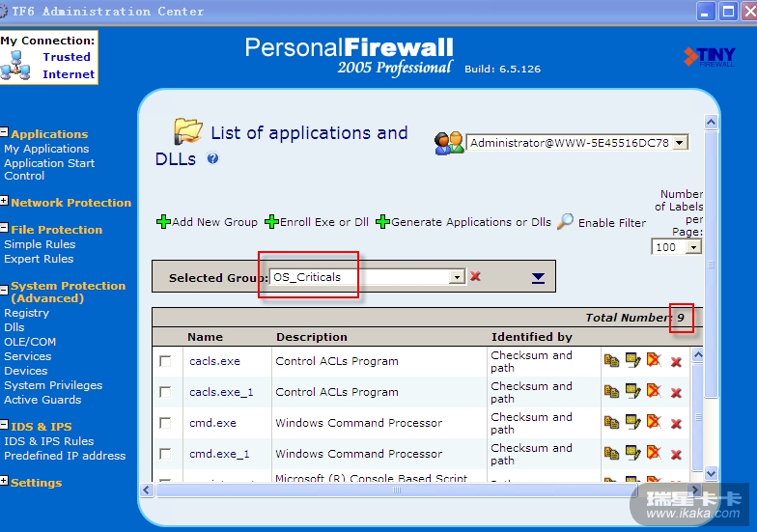757x532 pixels.
Task: Tick the checkbox for cacls.exe_1
Action: (x=165, y=392)
